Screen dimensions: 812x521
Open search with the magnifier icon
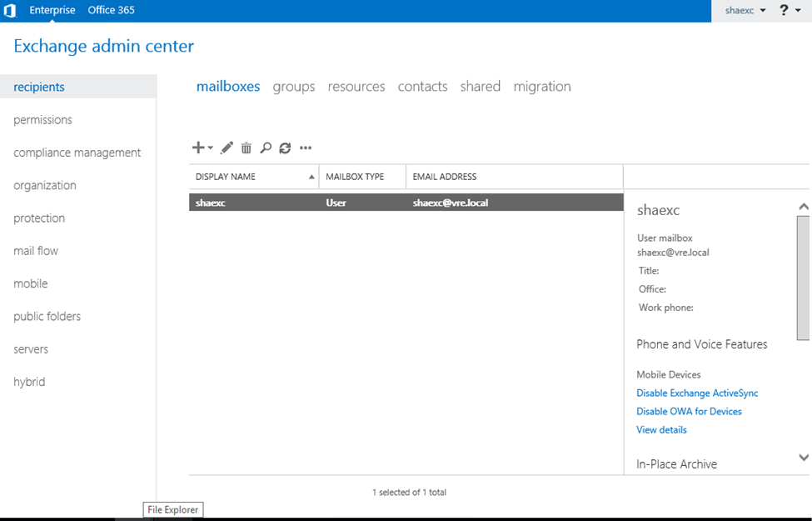[266, 148]
